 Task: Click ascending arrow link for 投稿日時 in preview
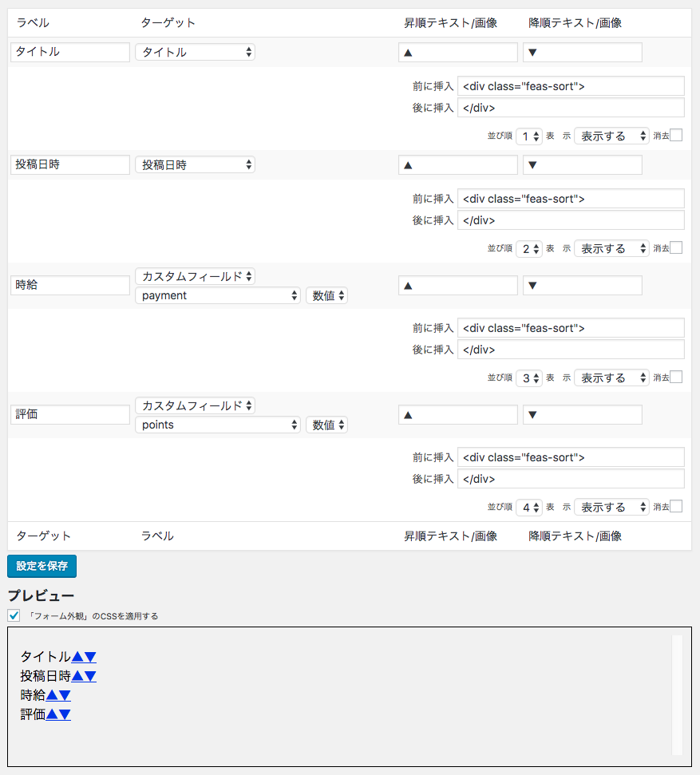coord(77,676)
